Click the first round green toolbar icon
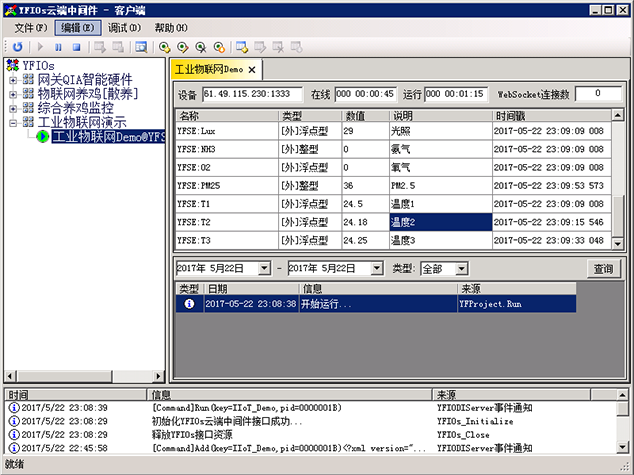The image size is (634, 475). click(x=164, y=46)
